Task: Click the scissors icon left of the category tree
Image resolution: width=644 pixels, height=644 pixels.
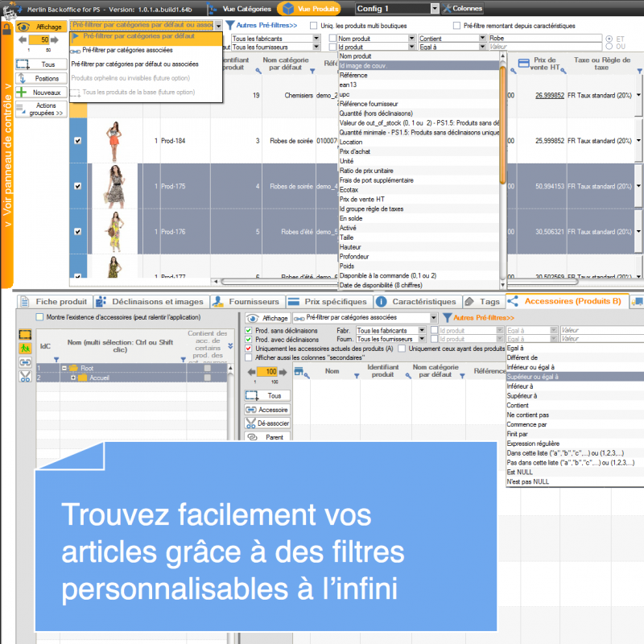Action: 25,377
